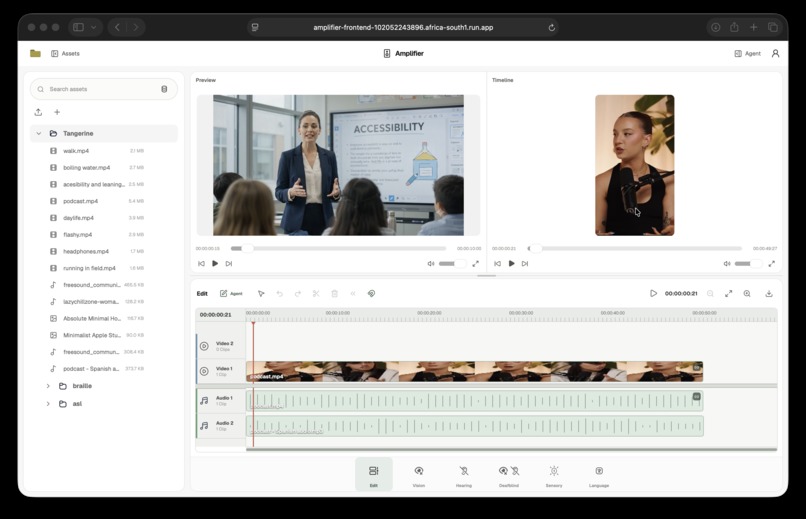Play the Timeline player video
Screen dimensions: 806x519
511,264
